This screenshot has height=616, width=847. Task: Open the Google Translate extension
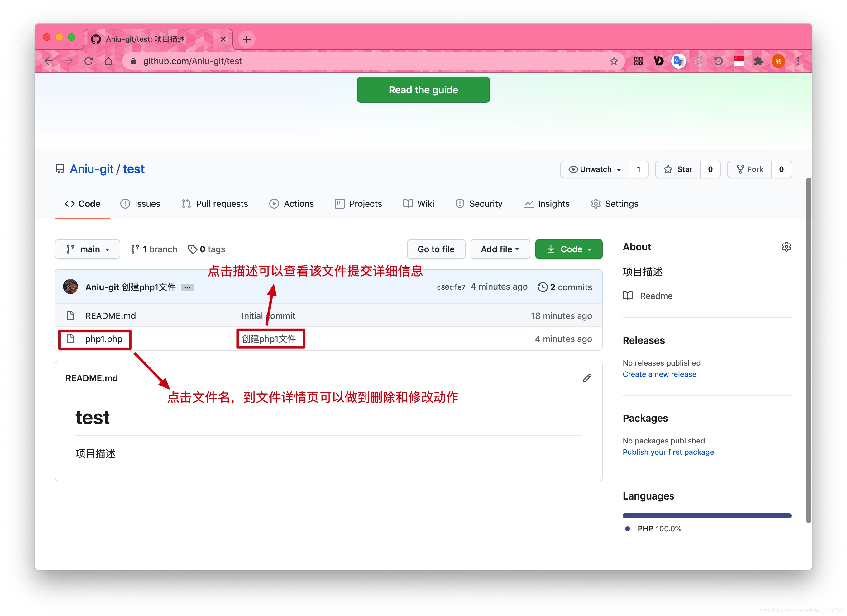click(678, 61)
